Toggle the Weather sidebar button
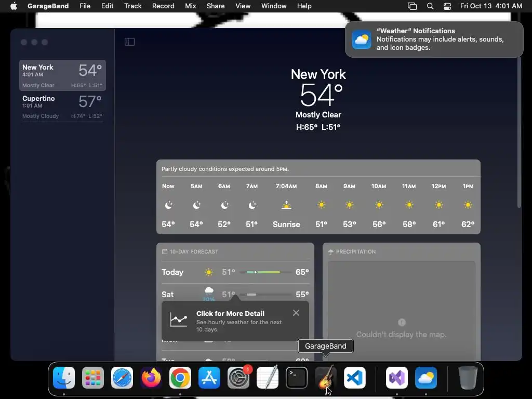The image size is (532, 399). (x=129, y=42)
